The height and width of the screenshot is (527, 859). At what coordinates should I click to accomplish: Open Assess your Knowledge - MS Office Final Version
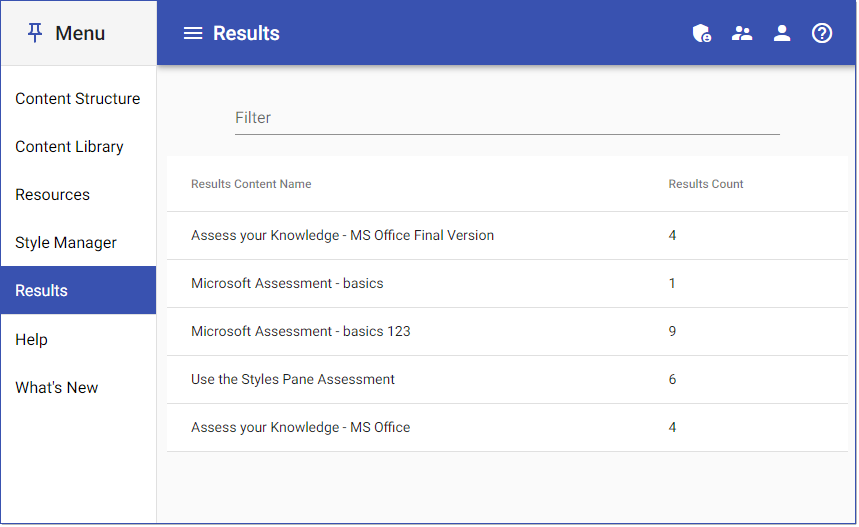point(507,236)
